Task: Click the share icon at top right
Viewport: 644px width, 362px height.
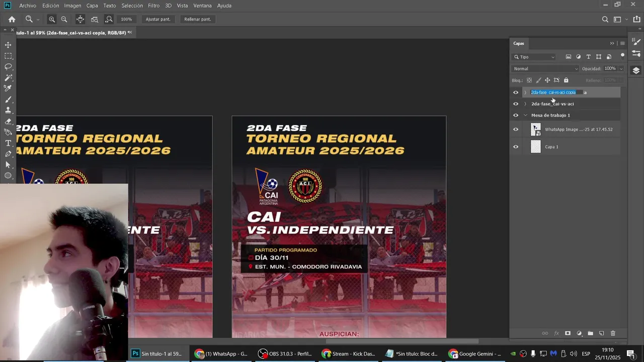Action: coord(636,19)
